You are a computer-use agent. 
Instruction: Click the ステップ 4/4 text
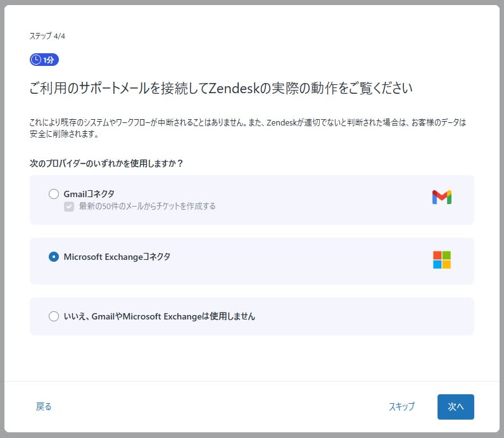click(47, 36)
